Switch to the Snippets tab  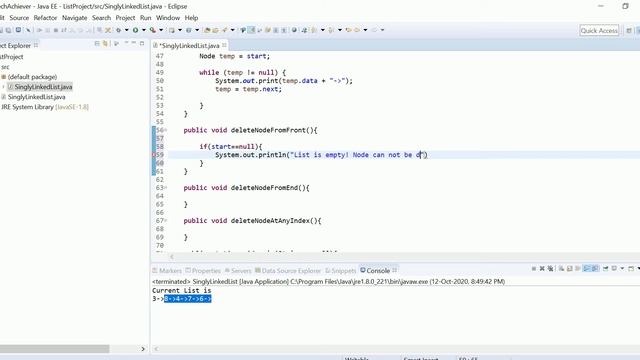[341, 271]
